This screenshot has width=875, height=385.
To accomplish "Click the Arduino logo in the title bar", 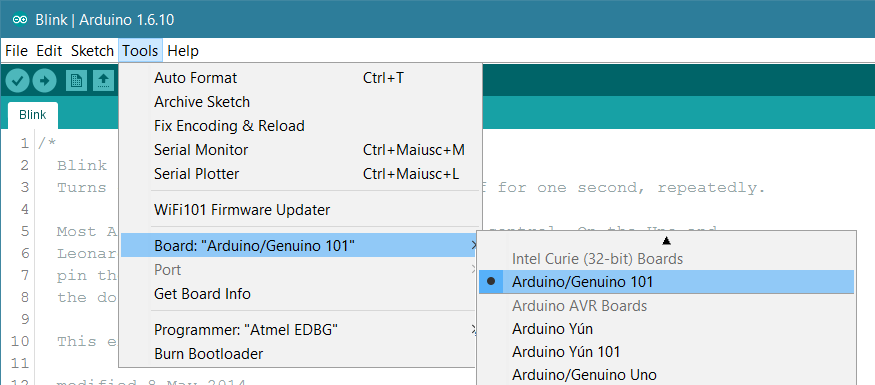I will point(20,20).
